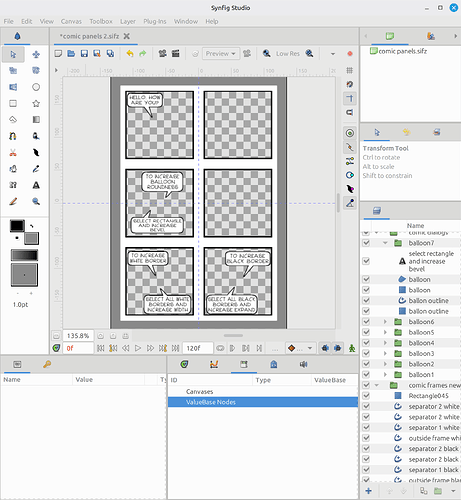This screenshot has width=461, height=500.
Task: Toggle visibility of balloon7 layer
Action: [x=366, y=243]
